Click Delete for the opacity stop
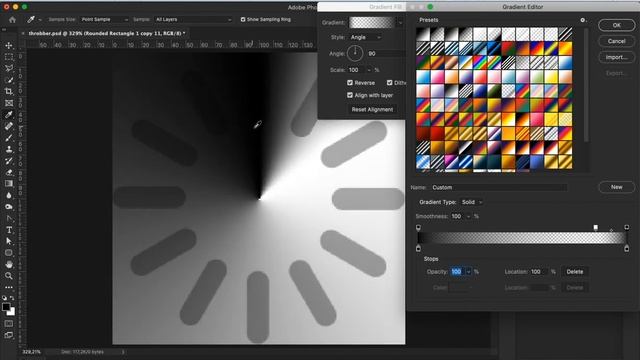Screen dimensions: 640x360 pyautogui.click(x=575, y=272)
